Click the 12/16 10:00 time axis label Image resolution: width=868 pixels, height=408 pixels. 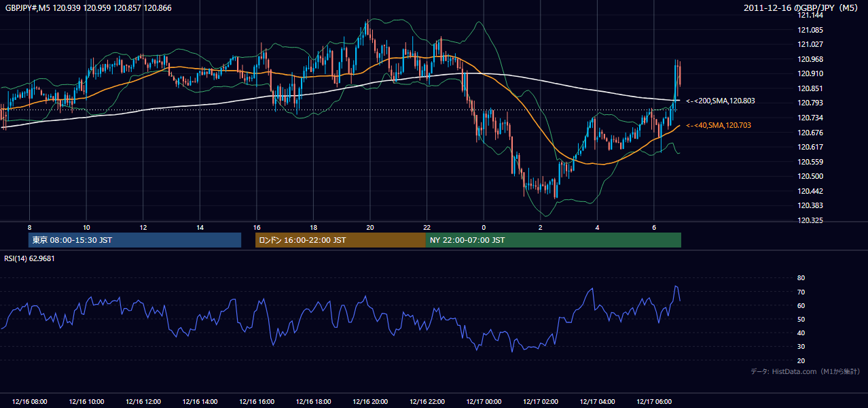[x=86, y=401]
